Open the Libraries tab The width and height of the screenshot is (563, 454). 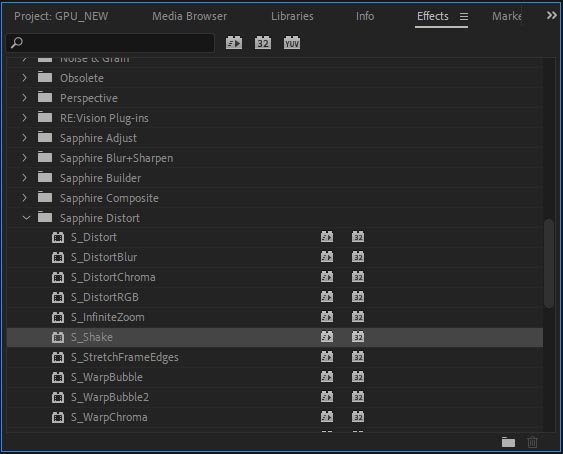pyautogui.click(x=292, y=16)
